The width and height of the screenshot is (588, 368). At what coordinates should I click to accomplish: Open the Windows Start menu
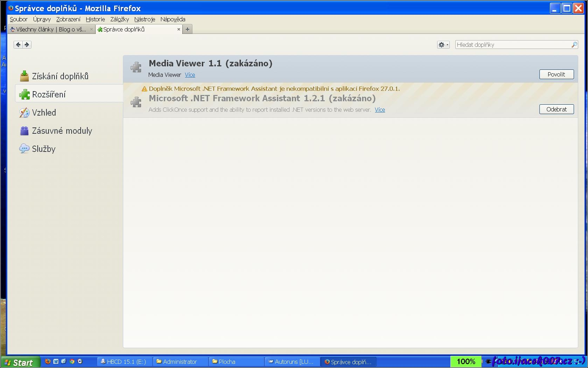tap(20, 362)
